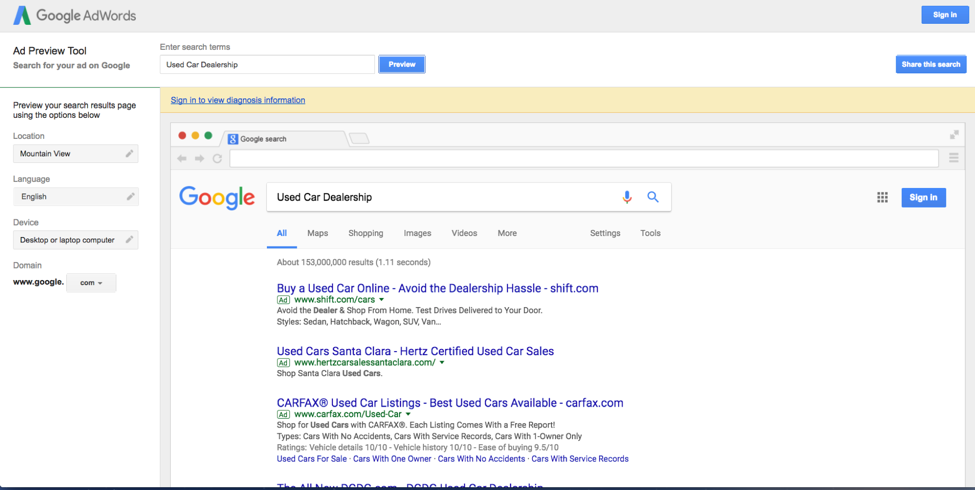Open Buy a Used Car Online ad headline

pos(438,289)
